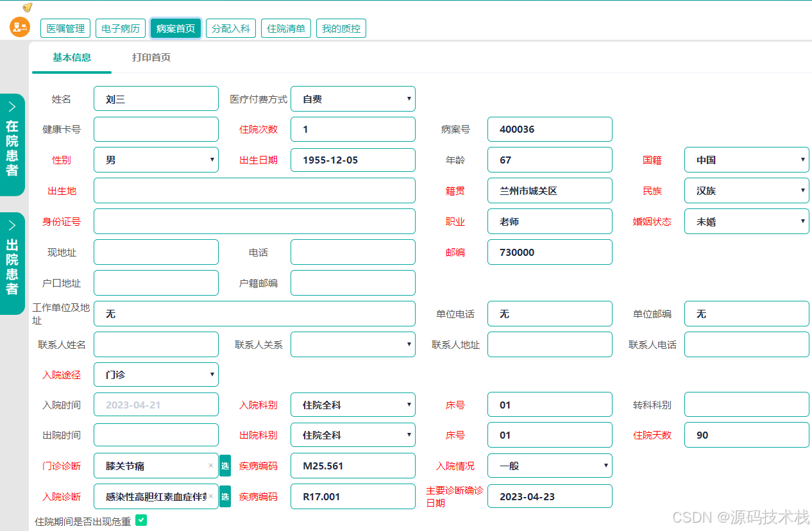Open the 入院途径 dropdown showing 门诊
The height and width of the screenshot is (531, 812).
tap(156, 375)
